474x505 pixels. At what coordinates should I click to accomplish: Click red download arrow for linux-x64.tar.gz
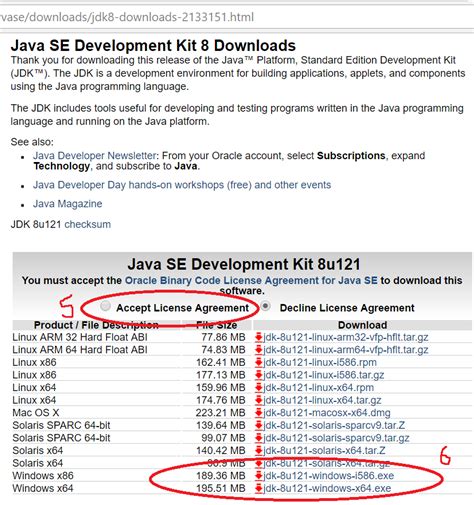[259, 400]
